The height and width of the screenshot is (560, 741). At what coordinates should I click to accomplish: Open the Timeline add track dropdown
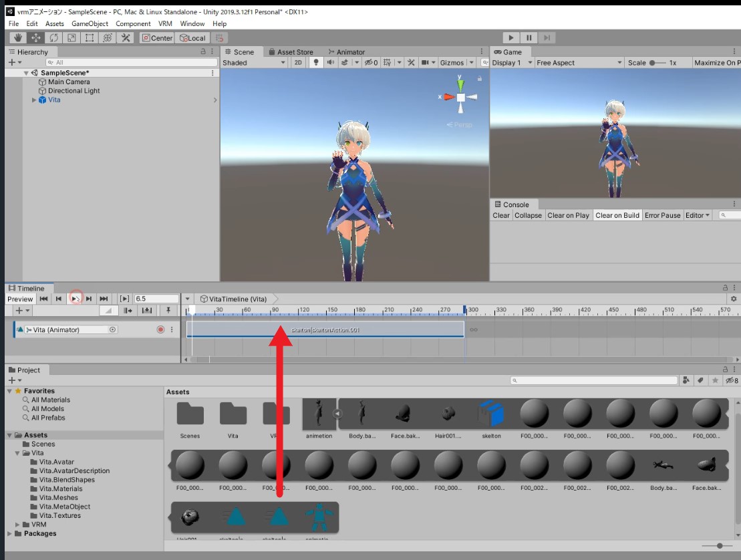[x=22, y=311]
